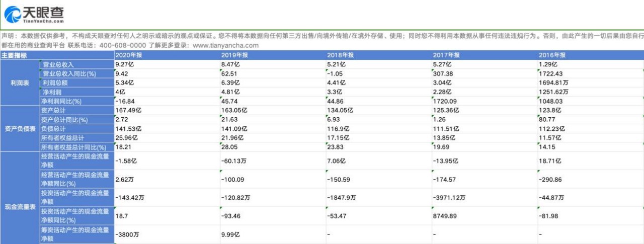Select the 所有者权益总计 row label

pos(62,138)
